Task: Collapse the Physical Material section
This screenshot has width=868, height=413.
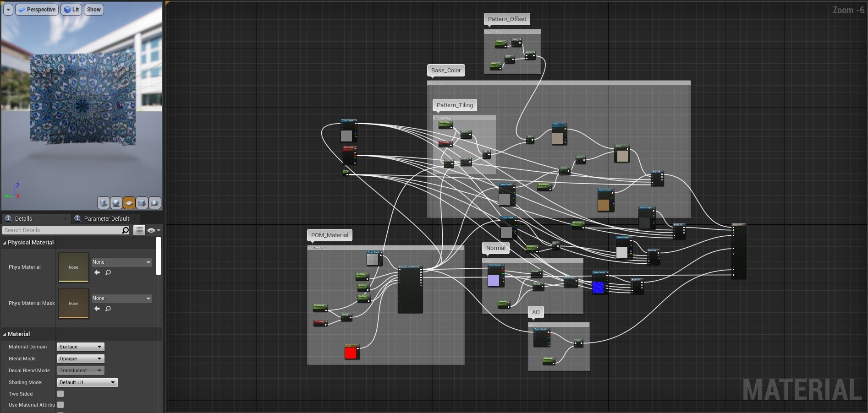Action: 5,243
